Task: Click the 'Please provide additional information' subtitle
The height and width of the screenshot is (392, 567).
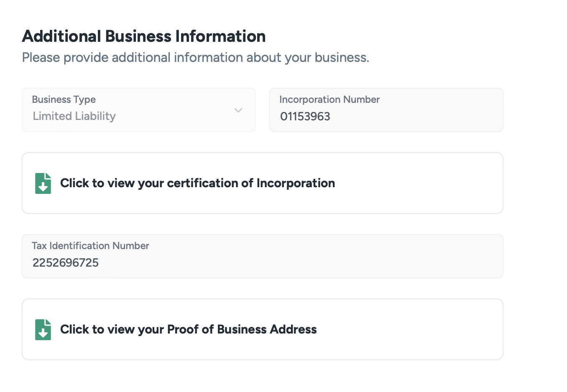Action: (x=196, y=57)
